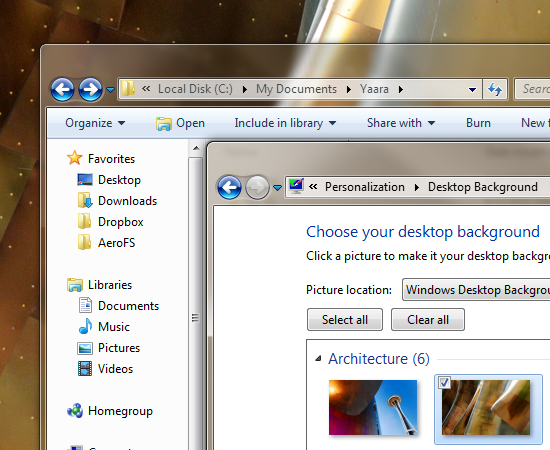
Task: Select golden metal wallpaper thumbnail
Action: click(486, 408)
